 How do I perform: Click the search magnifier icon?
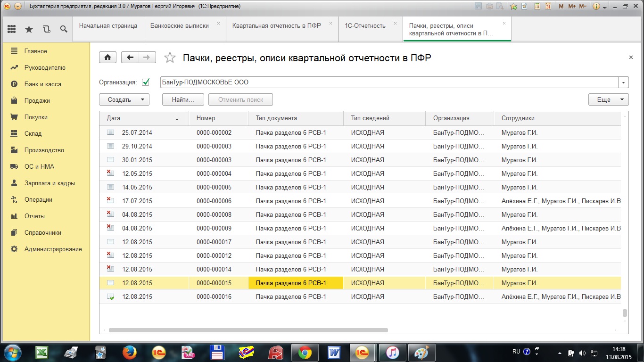pyautogui.click(x=64, y=29)
